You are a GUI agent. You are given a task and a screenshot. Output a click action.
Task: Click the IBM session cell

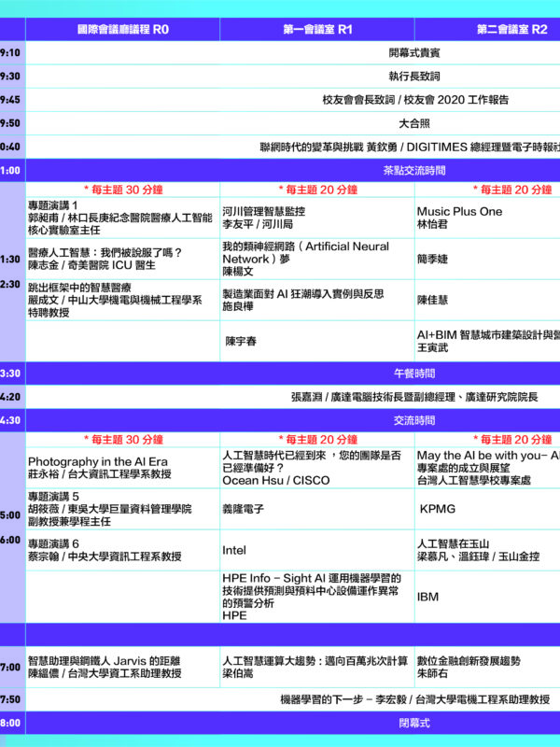(427, 596)
